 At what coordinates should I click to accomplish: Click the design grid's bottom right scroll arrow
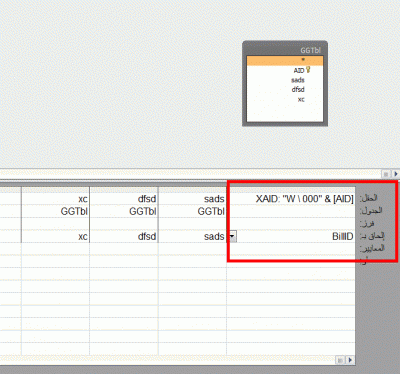[x=350, y=360]
